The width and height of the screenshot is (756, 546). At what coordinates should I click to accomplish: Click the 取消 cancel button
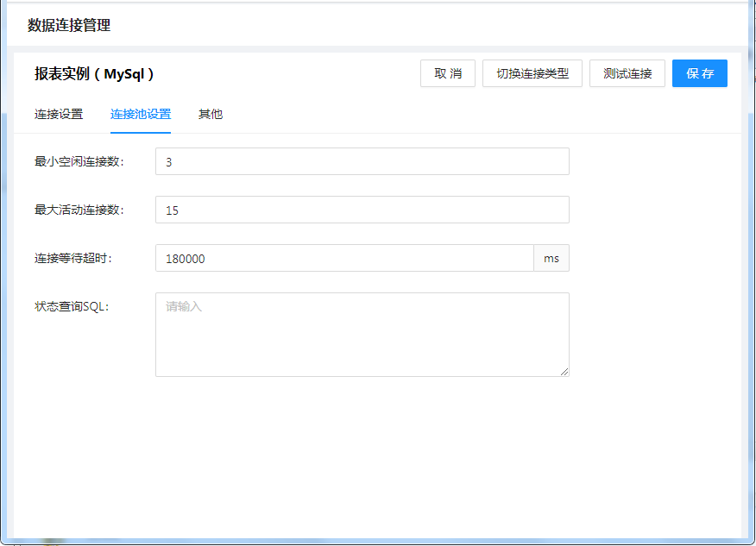(448, 73)
